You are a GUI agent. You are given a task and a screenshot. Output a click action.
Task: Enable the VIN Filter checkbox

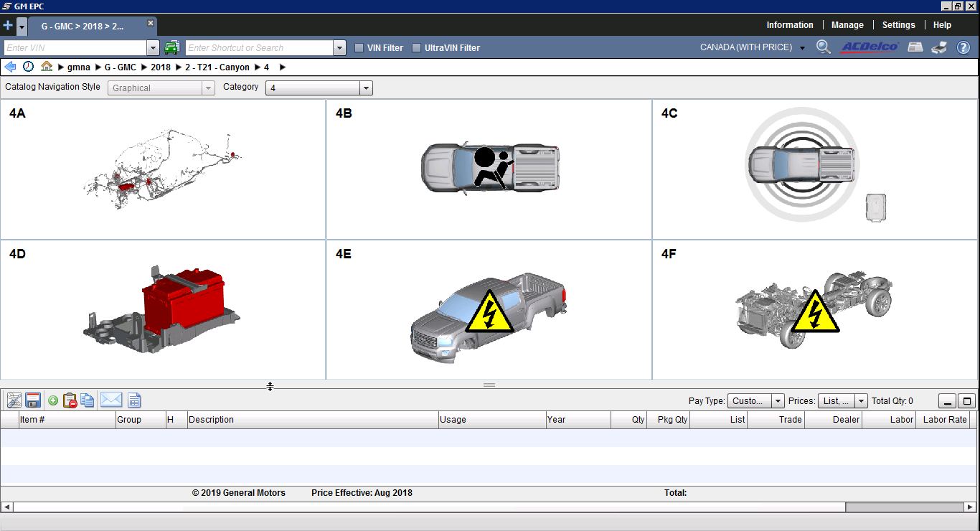[359, 48]
